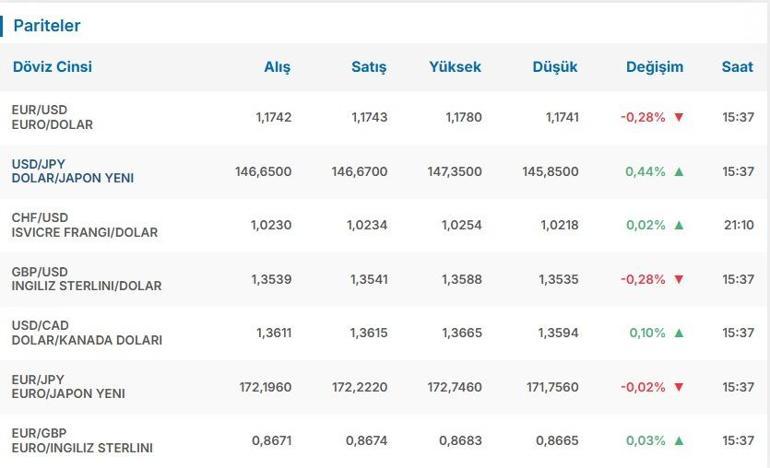
Task: Open the GBP/USD Ingiliz Sterlini/Dolar pair
Action: point(86,279)
